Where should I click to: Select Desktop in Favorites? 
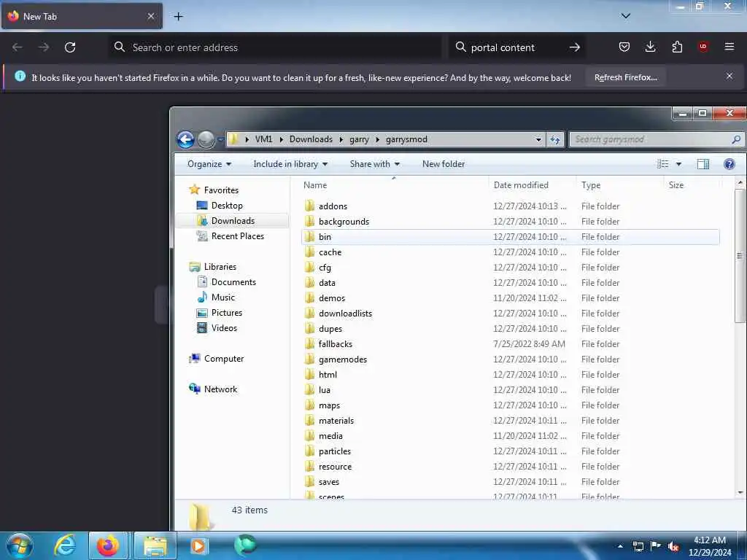tap(227, 205)
